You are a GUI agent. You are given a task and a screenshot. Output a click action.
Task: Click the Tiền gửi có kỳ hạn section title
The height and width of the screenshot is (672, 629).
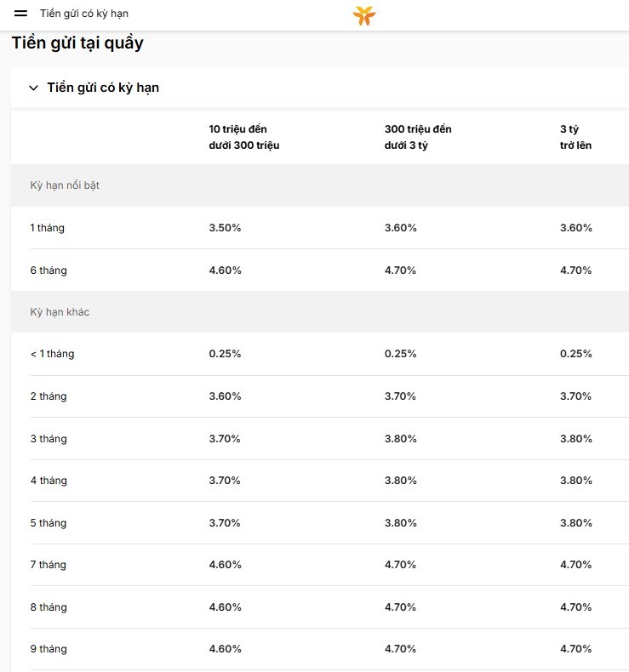103,88
